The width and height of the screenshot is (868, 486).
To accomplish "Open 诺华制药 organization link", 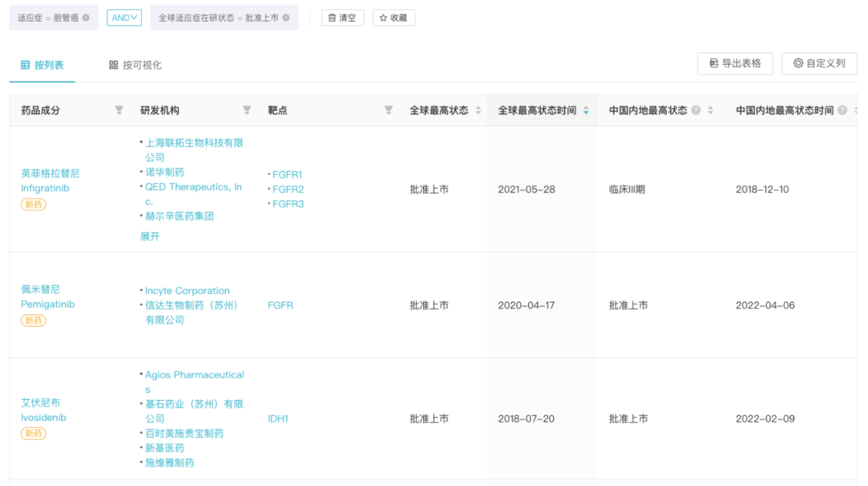I will coord(165,172).
